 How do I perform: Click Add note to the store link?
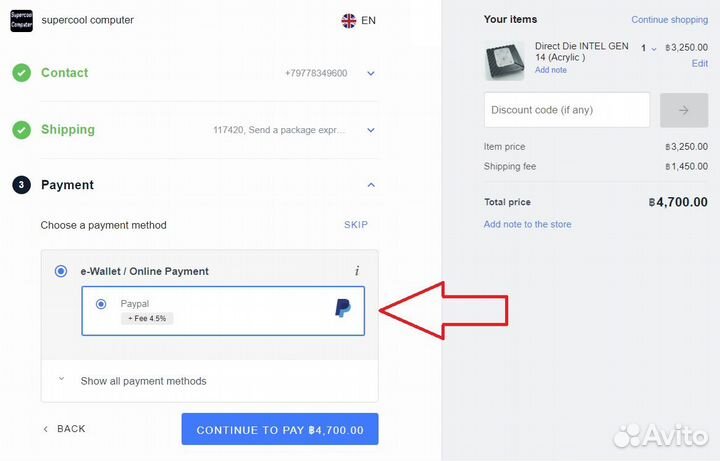pyautogui.click(x=527, y=224)
